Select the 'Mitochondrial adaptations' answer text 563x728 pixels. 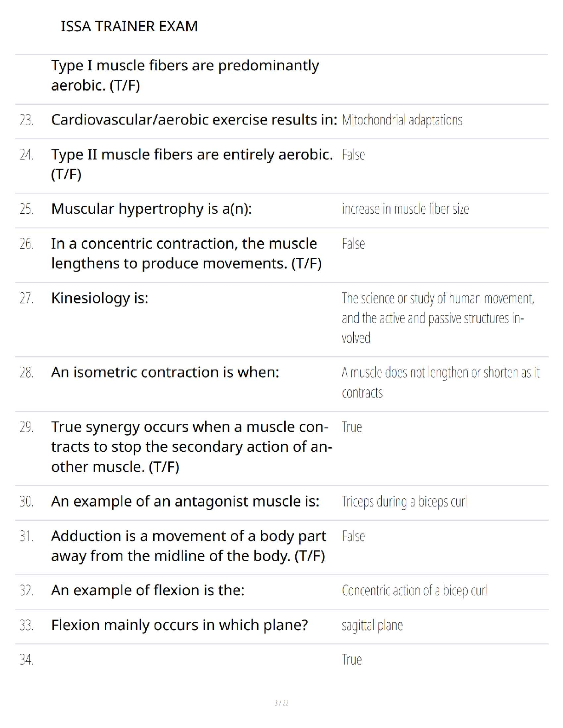tap(402, 120)
